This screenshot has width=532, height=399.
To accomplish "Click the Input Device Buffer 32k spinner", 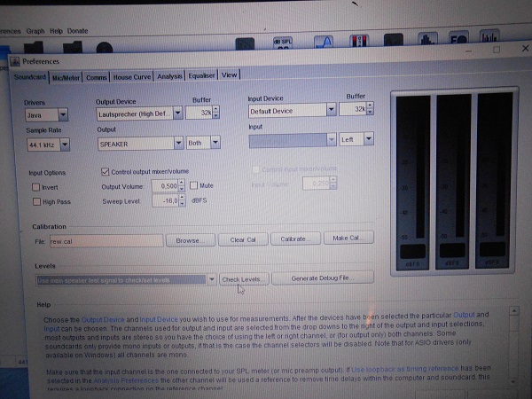I will (x=356, y=109).
